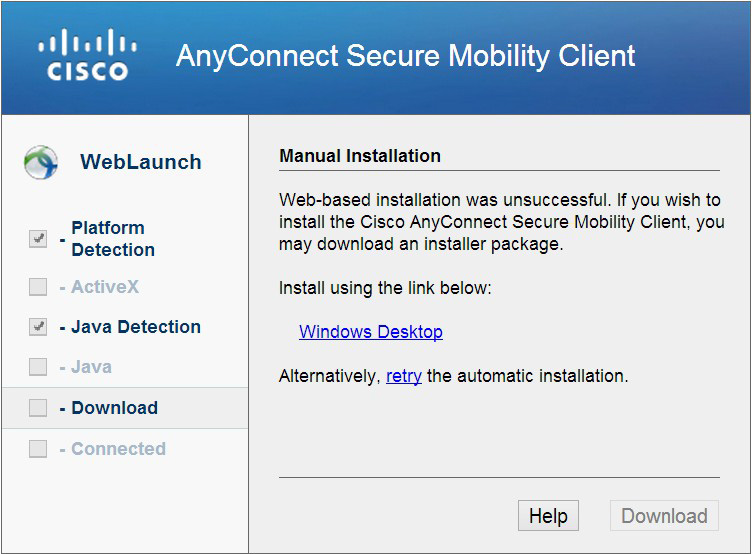Viewport: 752px width, 554px height.
Task: Select the Java Detection step label
Action: [135, 327]
